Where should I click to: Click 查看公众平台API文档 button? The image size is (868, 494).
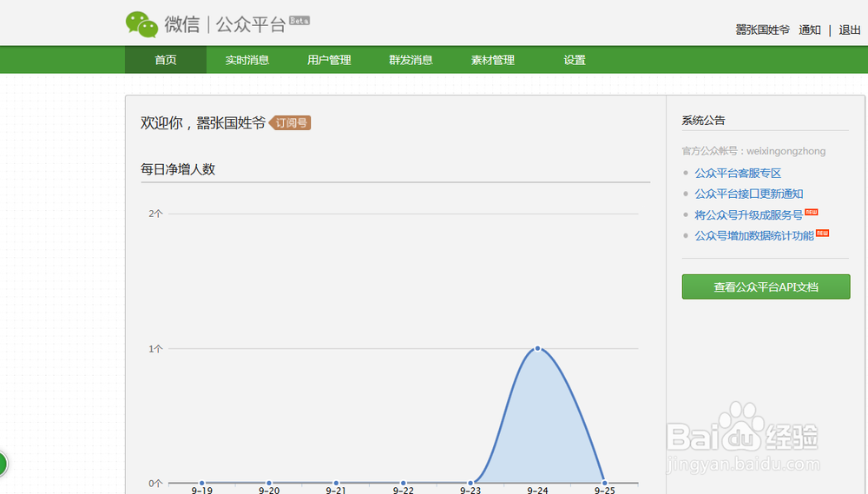766,287
